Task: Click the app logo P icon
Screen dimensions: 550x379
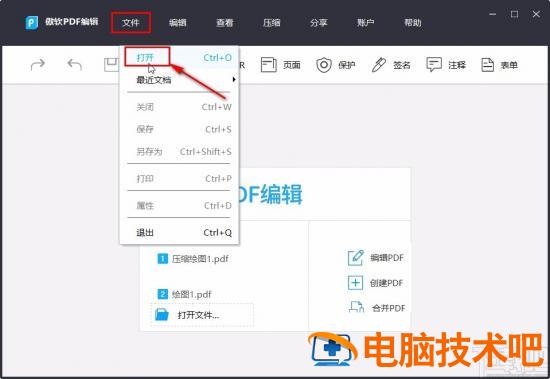Action: [32, 23]
